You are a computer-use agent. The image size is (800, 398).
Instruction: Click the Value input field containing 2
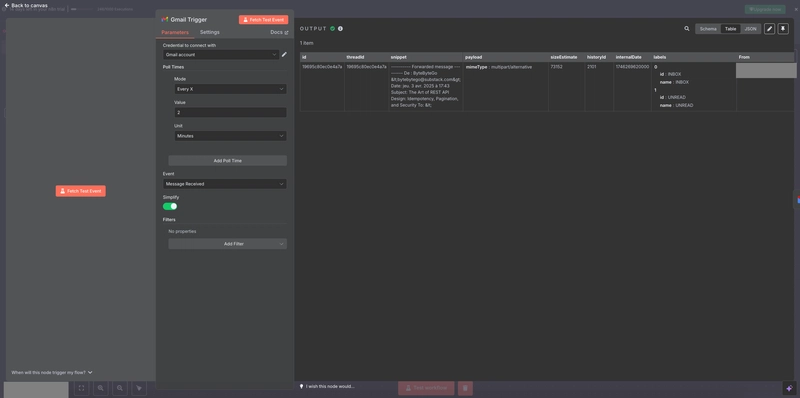tap(230, 112)
